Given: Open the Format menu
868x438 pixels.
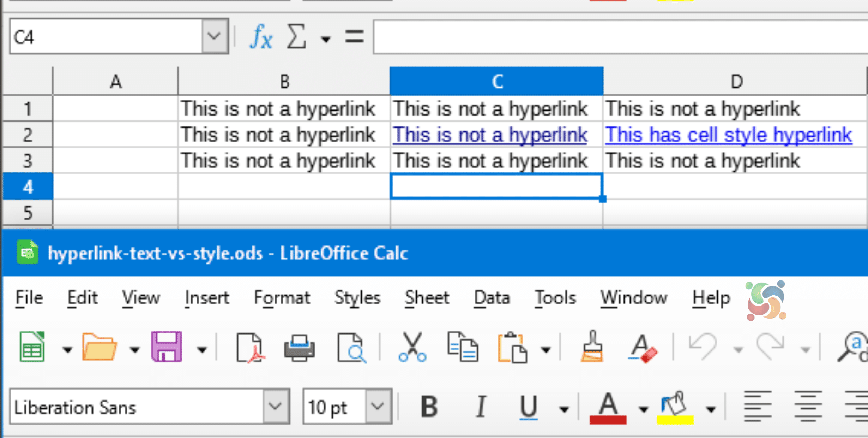Looking at the screenshot, I should (282, 298).
